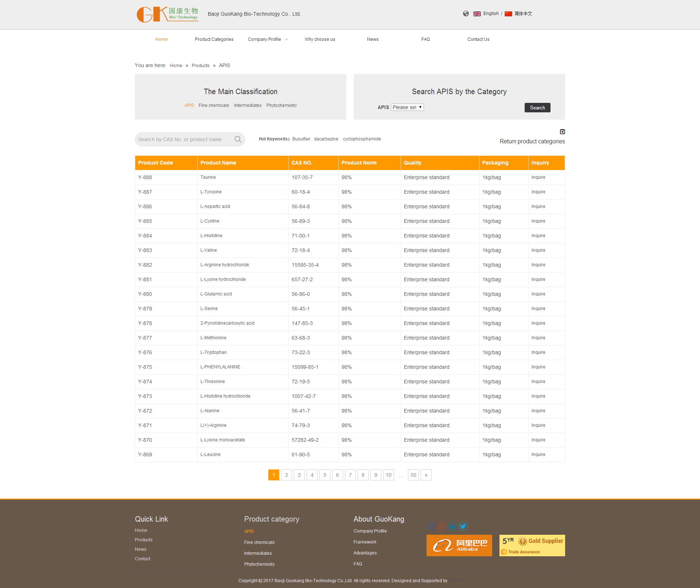Switch to the FAQ navigation tab
The width and height of the screenshot is (700, 588).
[425, 39]
